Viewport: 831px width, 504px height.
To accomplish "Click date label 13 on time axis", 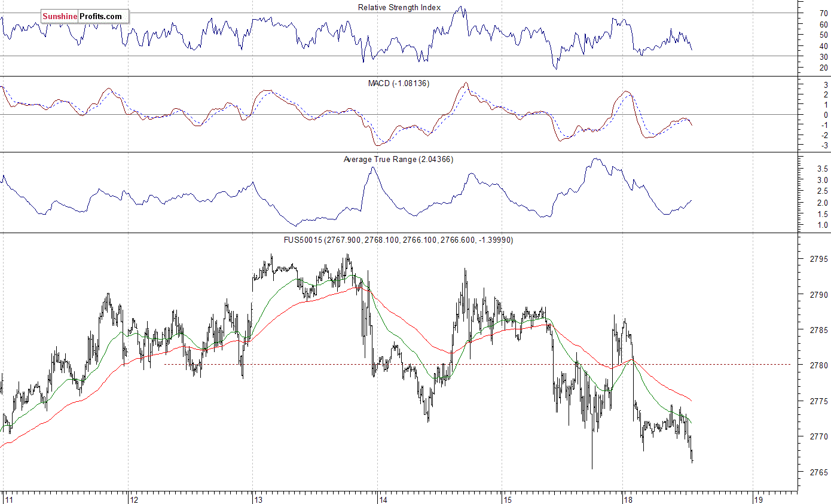I will (259, 499).
